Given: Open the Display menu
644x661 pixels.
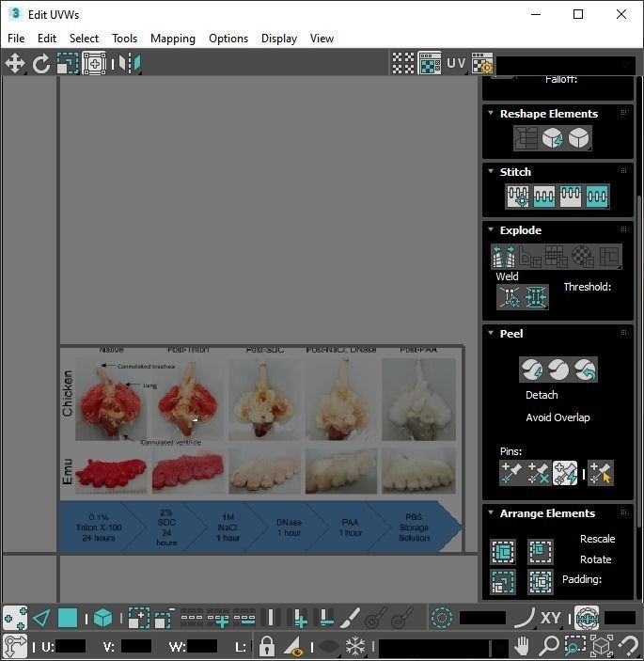Looking at the screenshot, I should 279,39.
